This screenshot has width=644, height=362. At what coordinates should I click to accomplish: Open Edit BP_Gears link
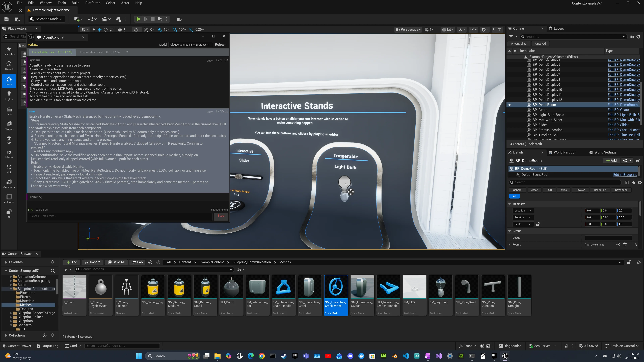(618, 110)
